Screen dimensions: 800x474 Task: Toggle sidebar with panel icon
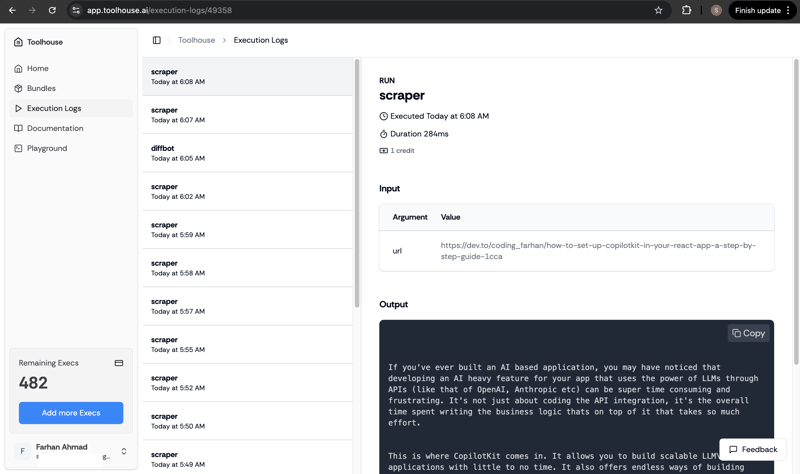point(157,40)
